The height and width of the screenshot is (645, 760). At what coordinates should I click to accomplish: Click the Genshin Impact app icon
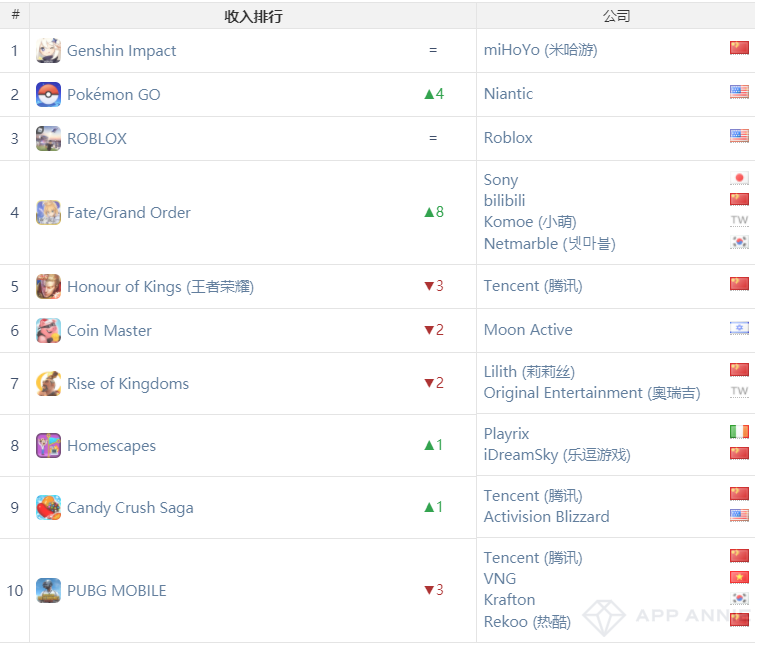pyautogui.click(x=48, y=50)
